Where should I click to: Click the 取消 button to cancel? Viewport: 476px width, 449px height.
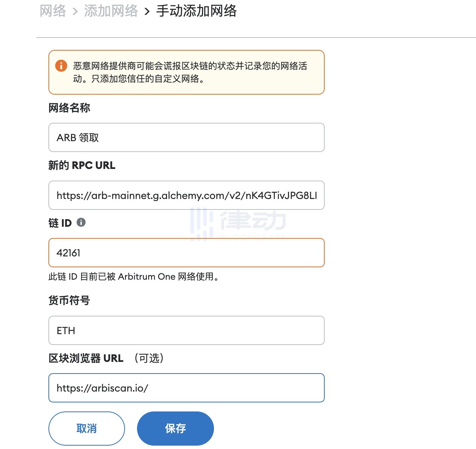coord(86,428)
